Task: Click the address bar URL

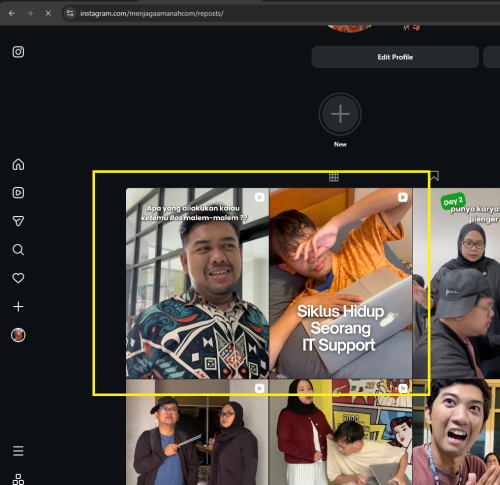Action: point(152,14)
